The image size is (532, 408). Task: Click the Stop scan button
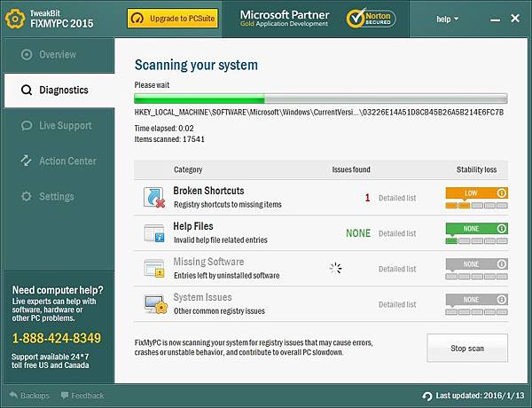coord(467,348)
